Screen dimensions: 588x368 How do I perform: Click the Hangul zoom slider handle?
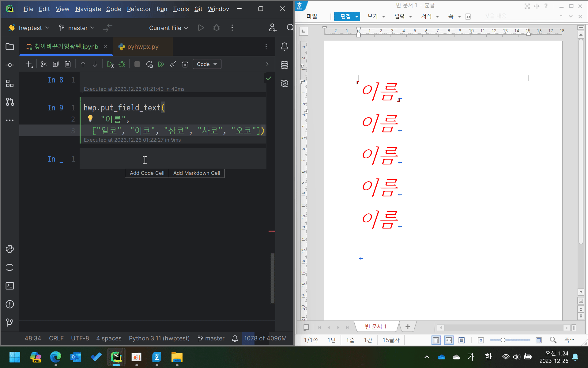pos(503,340)
